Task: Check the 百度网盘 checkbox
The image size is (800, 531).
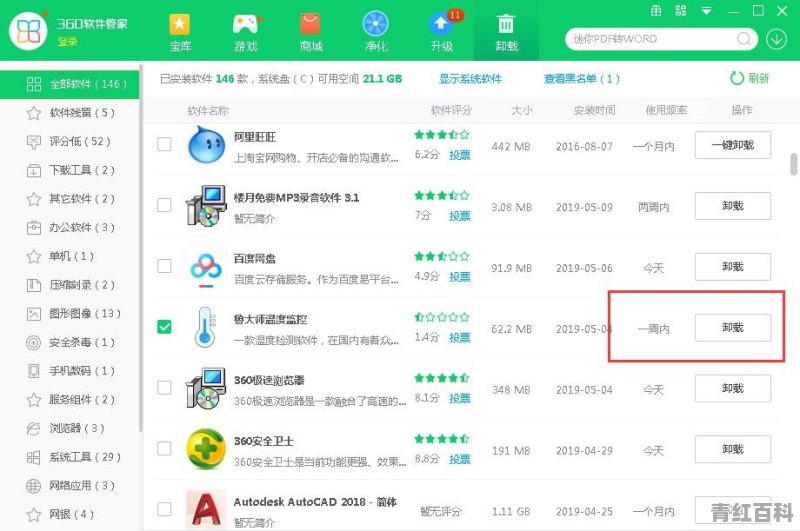Action: pos(164,266)
